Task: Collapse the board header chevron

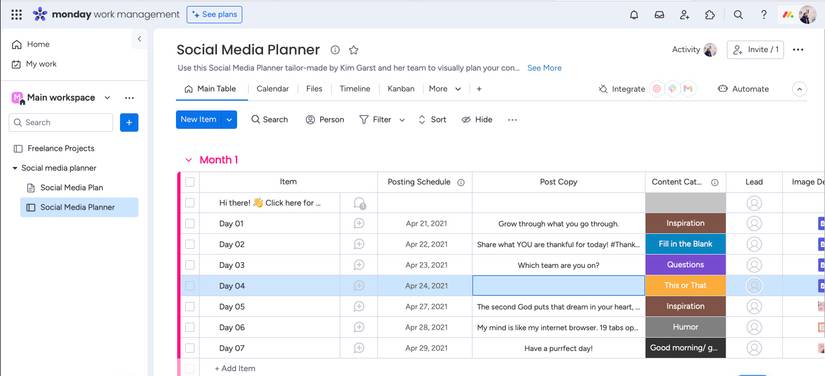Action: [799, 89]
